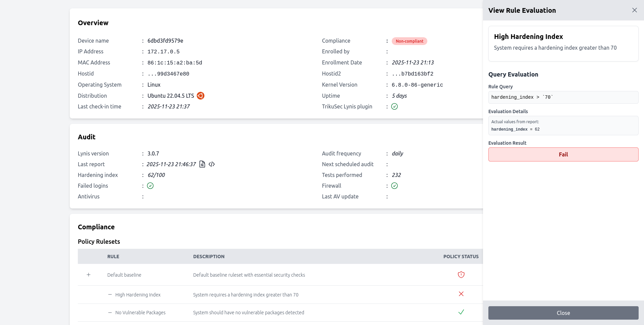The width and height of the screenshot is (644, 325).
Task: Click the POLICY STATUS column header
Action: [461, 257]
